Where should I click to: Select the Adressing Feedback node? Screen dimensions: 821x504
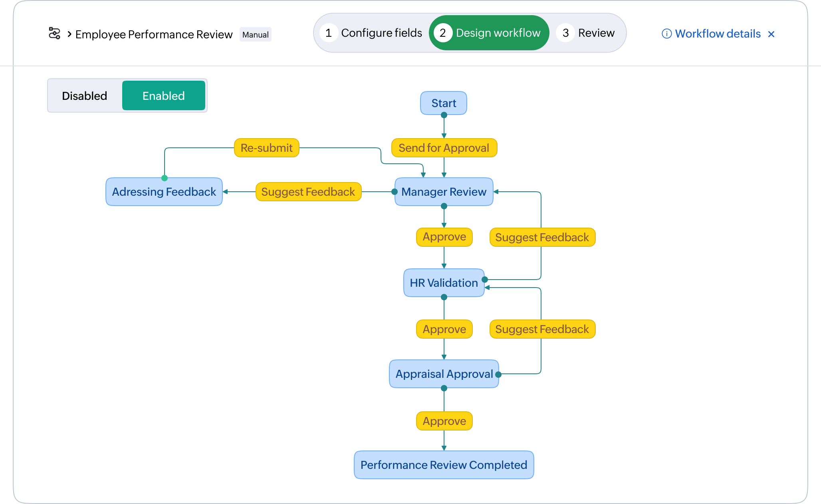(x=164, y=192)
